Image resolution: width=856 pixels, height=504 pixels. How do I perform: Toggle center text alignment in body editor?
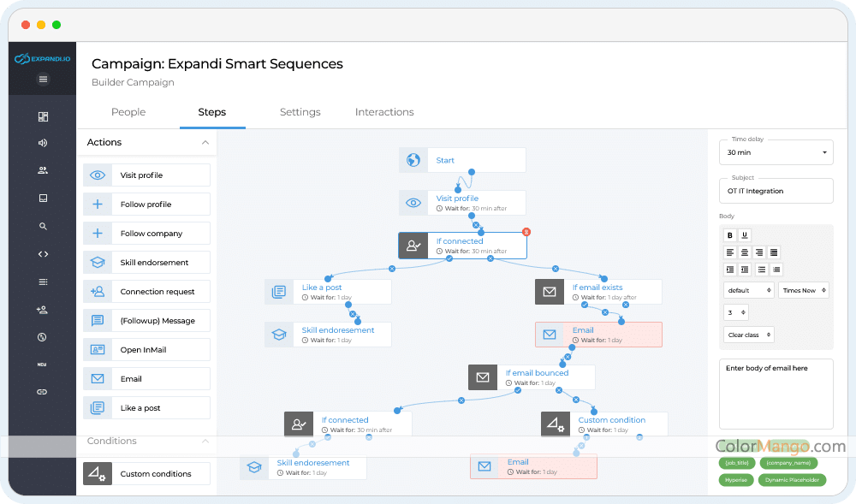click(x=745, y=252)
